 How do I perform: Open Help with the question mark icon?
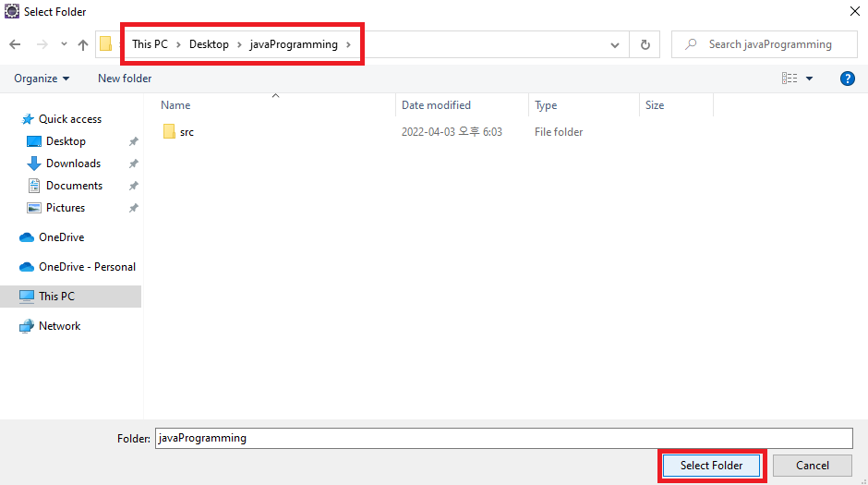click(847, 79)
